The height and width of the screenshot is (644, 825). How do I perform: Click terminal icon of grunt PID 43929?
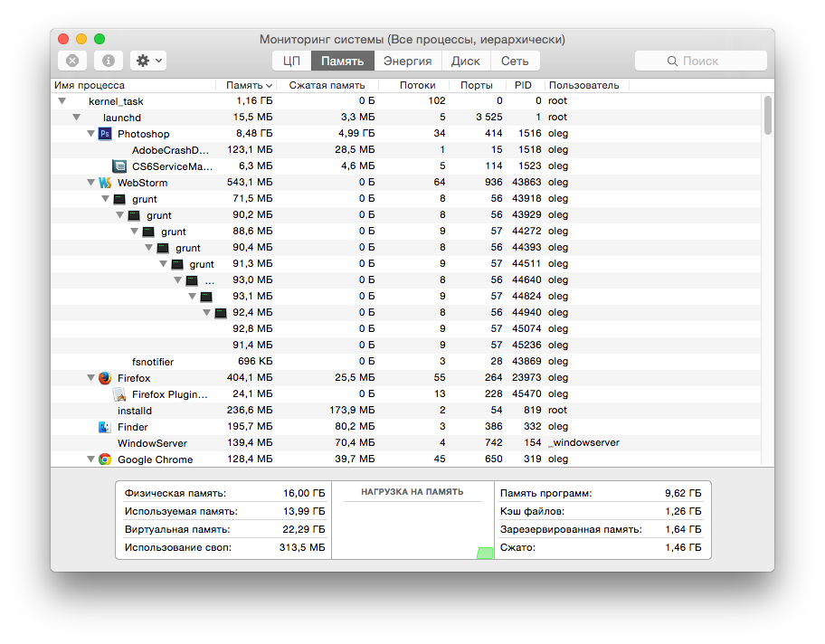click(134, 215)
